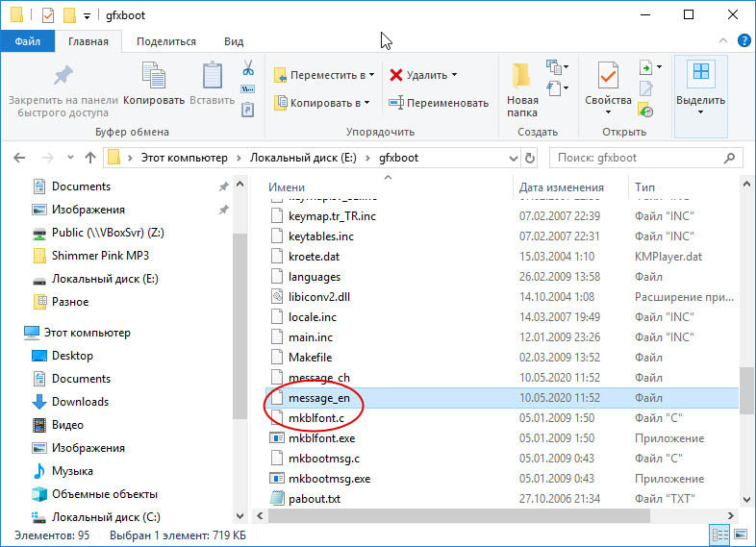The width and height of the screenshot is (756, 547).
Task: Click the Поиск: gfxboot search field
Action: [x=640, y=157]
